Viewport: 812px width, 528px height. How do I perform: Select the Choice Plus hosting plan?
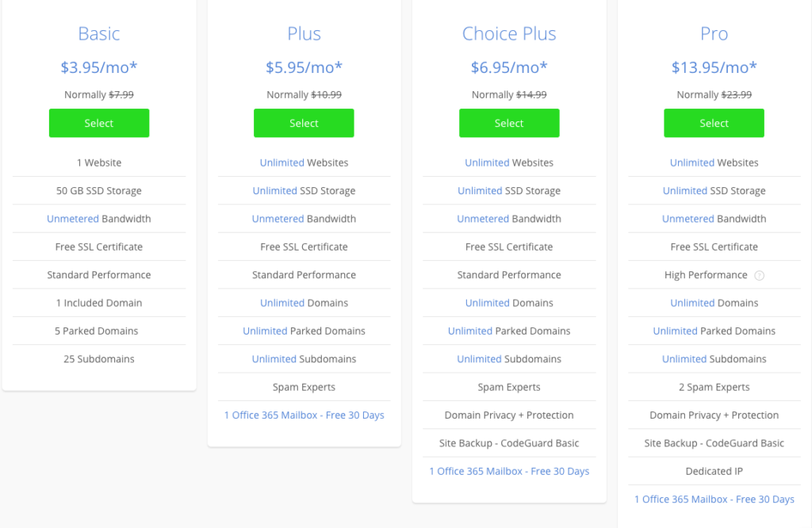509,123
